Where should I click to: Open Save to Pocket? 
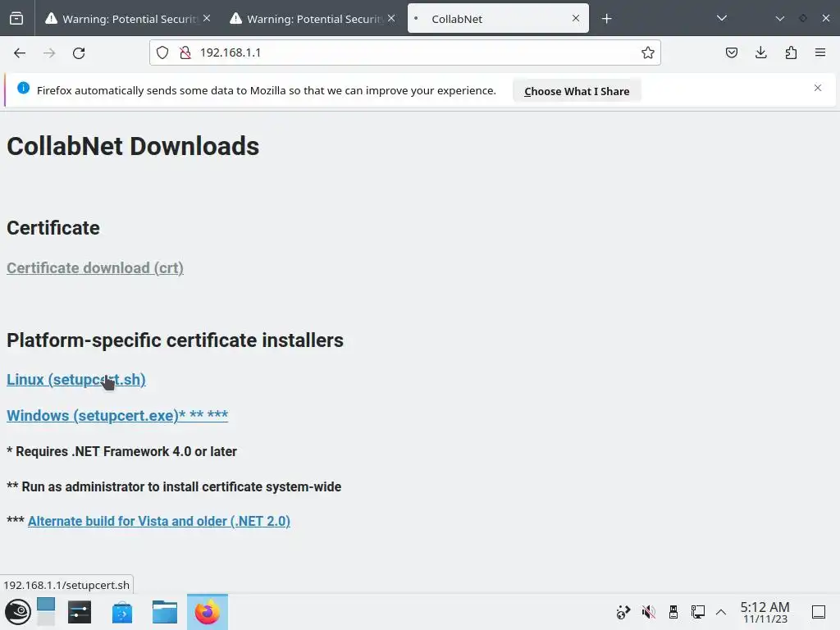pyautogui.click(x=731, y=52)
